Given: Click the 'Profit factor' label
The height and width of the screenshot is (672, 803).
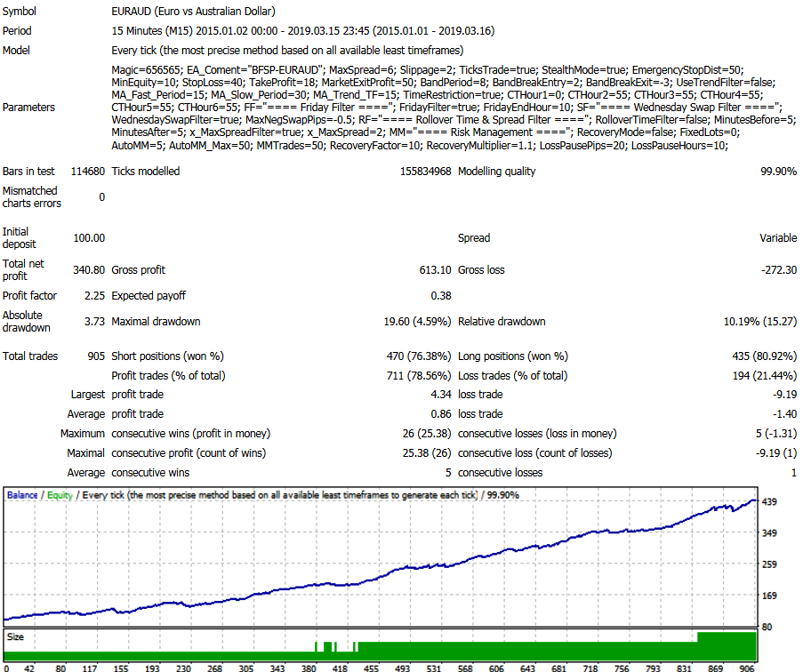Looking at the screenshot, I should pyautogui.click(x=29, y=296).
